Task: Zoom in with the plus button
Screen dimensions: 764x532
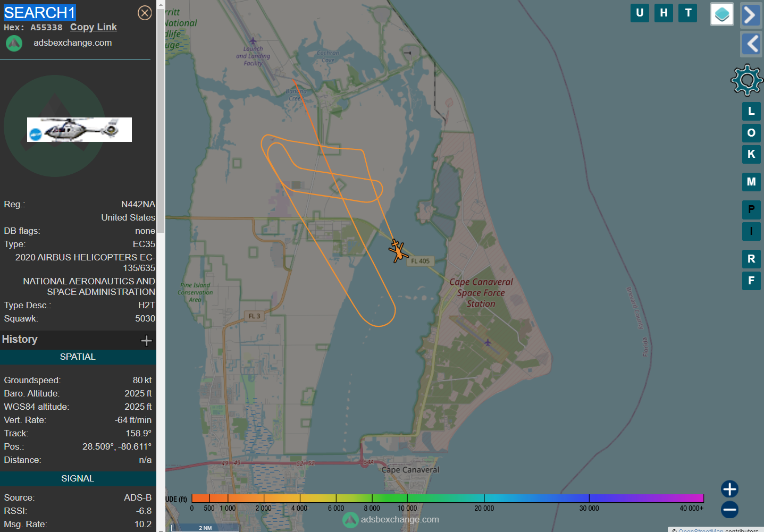Action: [x=729, y=489]
